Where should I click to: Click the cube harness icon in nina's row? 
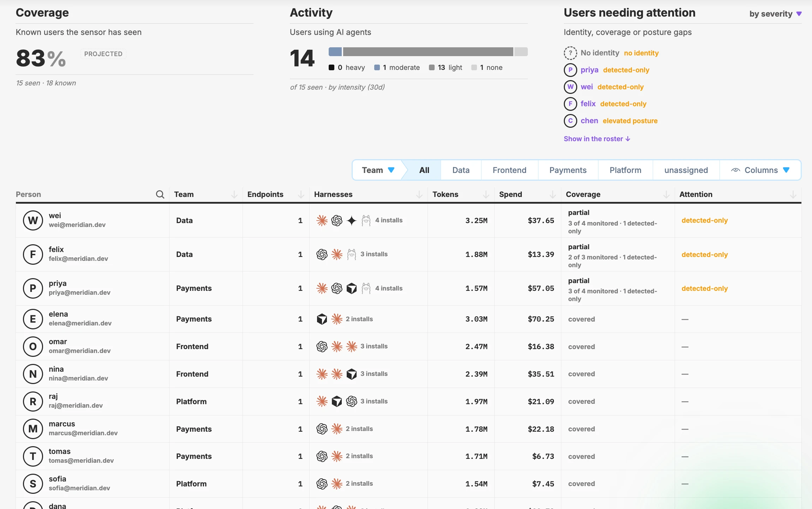(x=352, y=374)
